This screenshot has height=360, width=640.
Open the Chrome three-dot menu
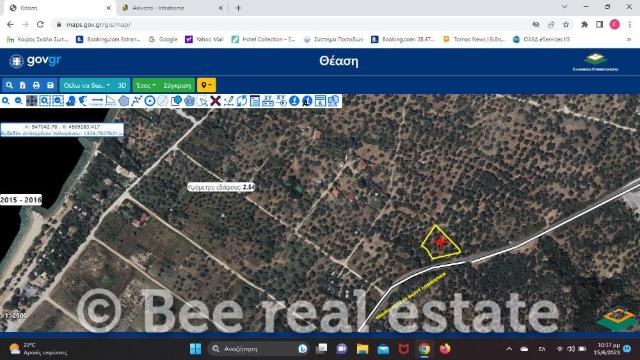pyautogui.click(x=630, y=24)
